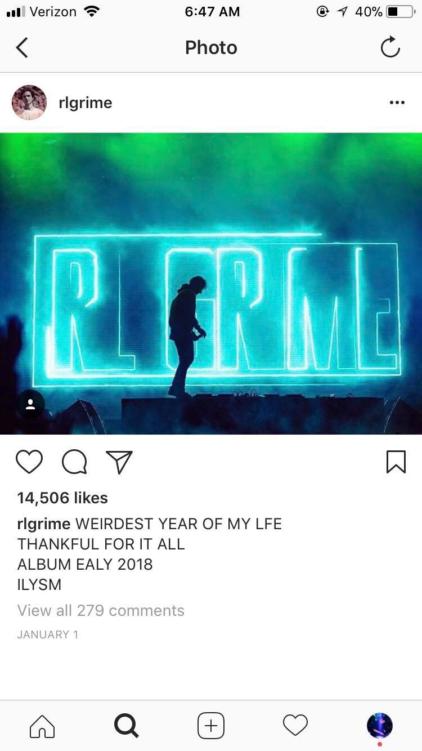Viewport: 422px width, 751px height.
Task: Show tagged people icon on photo
Action: [x=31, y=405]
